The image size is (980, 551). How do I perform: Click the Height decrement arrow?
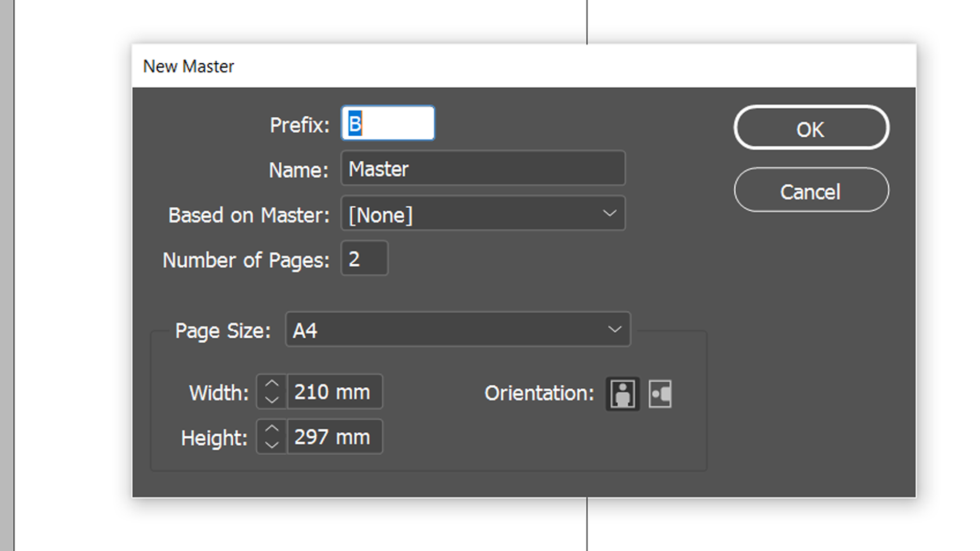(272, 444)
